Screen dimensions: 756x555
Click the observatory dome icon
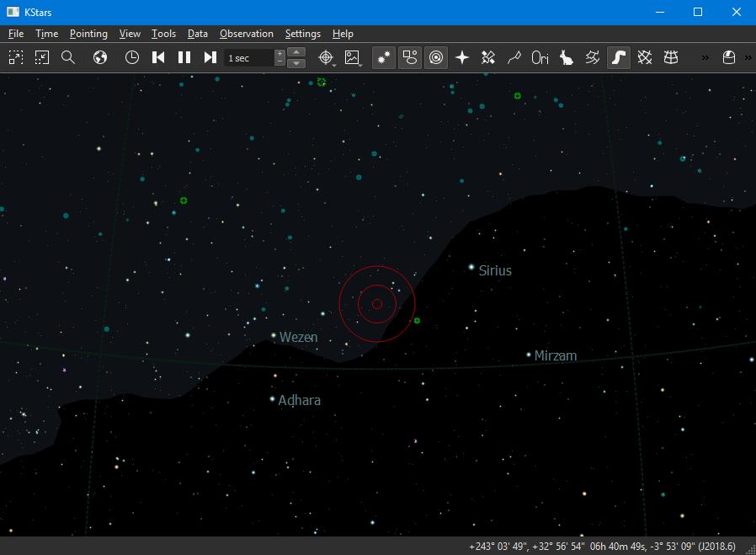point(728,58)
